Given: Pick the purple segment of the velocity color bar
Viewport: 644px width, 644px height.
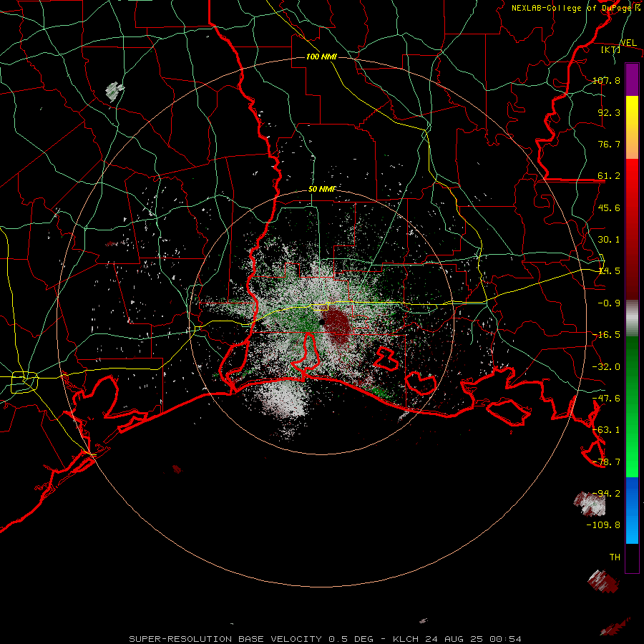Looking at the screenshot, I should click(632, 79).
